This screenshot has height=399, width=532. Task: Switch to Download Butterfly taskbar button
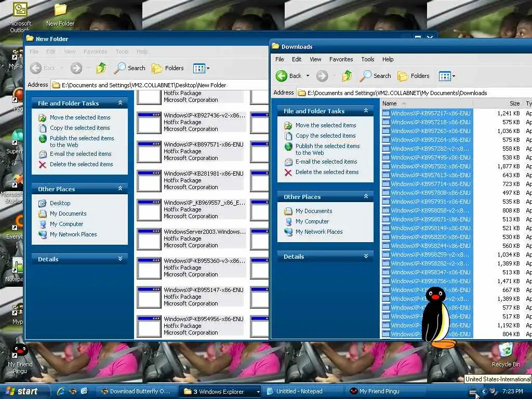[137, 392]
